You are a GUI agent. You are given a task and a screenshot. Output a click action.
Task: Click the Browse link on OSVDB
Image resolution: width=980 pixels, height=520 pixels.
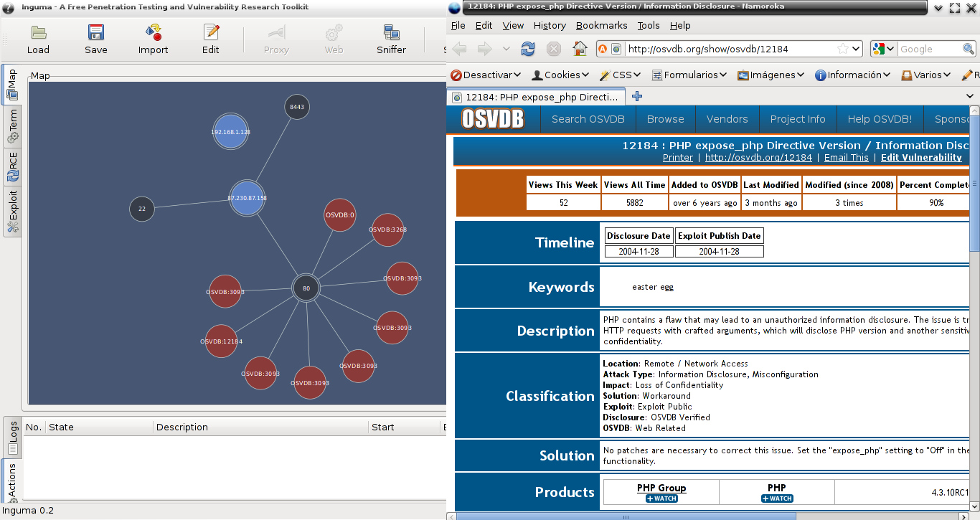pos(665,119)
